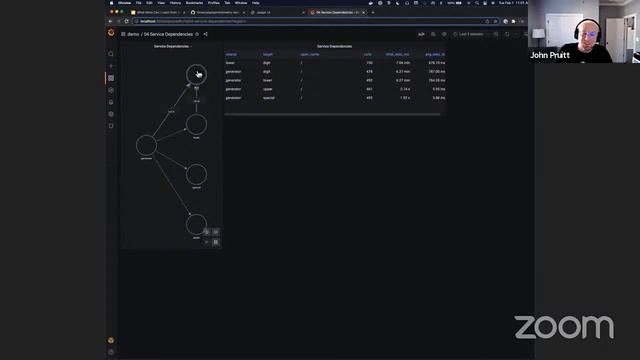This screenshot has width=640, height=360.
Task: Open the Window menu in menu bar
Action: (x=241, y=3)
